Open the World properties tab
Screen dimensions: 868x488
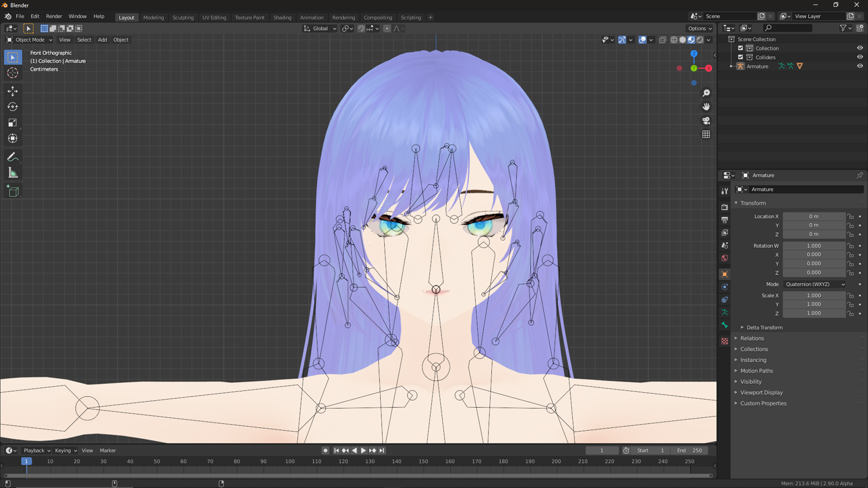(x=724, y=258)
